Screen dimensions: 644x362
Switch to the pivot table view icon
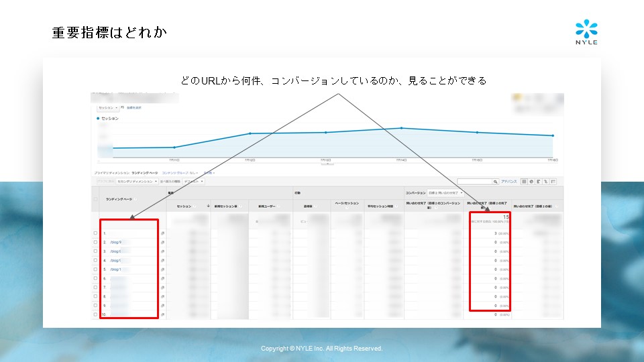point(553,182)
